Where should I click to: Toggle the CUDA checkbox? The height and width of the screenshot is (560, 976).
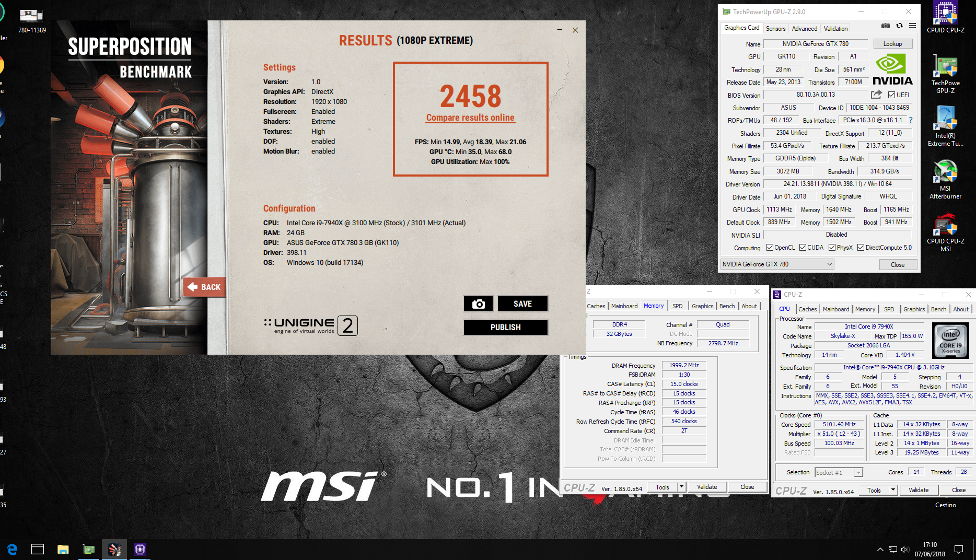(803, 248)
